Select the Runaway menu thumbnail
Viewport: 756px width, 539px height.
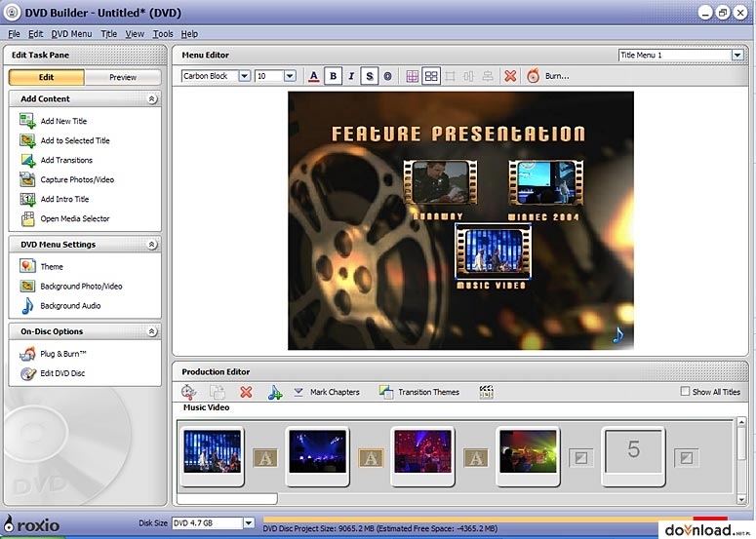[440, 182]
